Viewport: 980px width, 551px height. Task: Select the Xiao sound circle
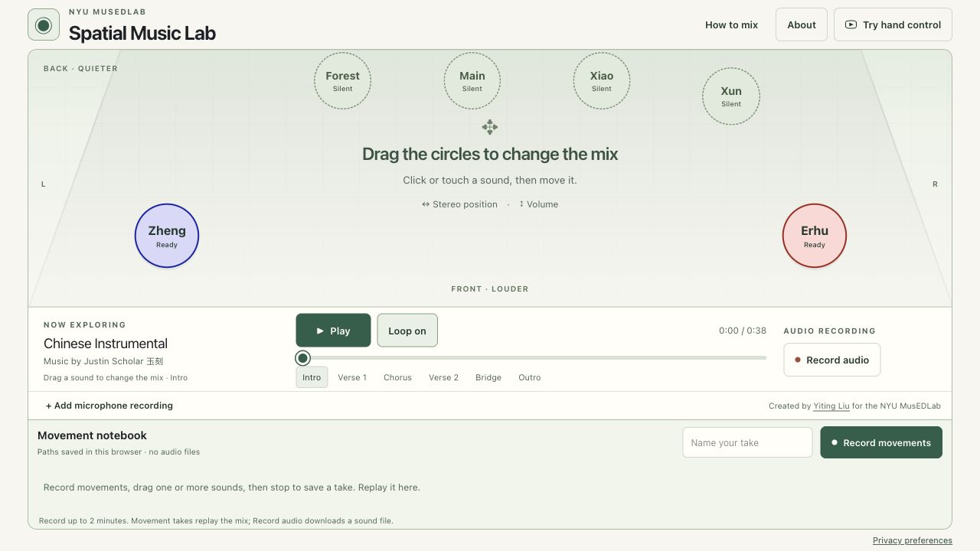pyautogui.click(x=602, y=81)
